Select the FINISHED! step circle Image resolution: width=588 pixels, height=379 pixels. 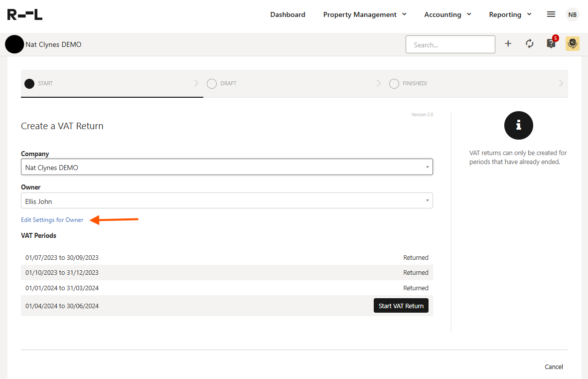pos(394,84)
